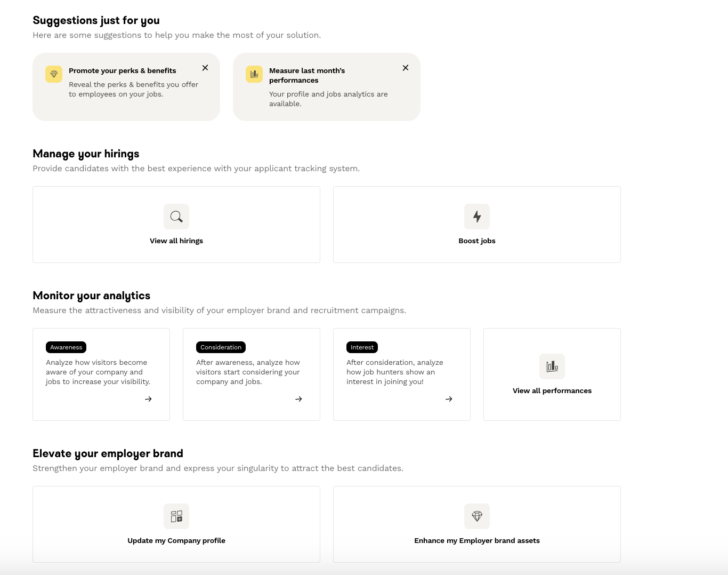Viewport: 728px width, 575px height.
Task: Click the Boost jobs label
Action: point(477,241)
